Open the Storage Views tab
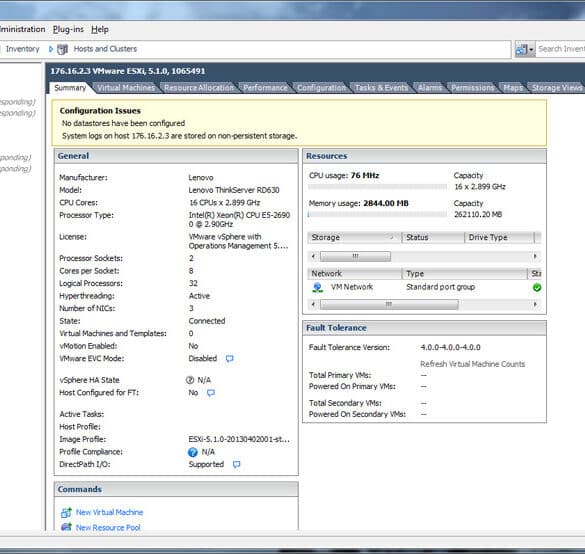This screenshot has width=585, height=554. click(557, 88)
